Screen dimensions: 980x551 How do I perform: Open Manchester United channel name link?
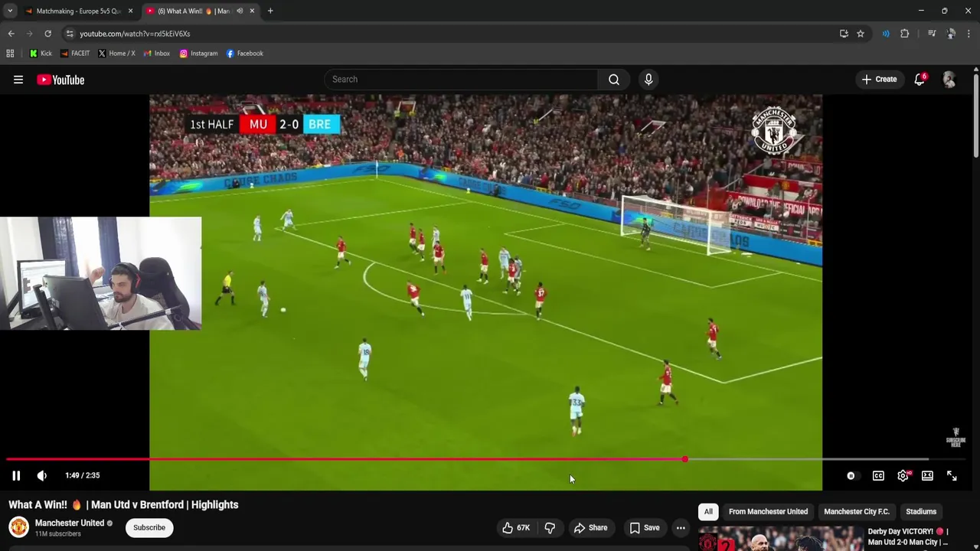(x=70, y=523)
